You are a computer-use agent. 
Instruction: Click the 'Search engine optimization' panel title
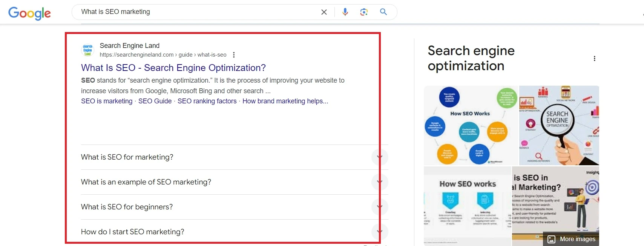tap(471, 58)
